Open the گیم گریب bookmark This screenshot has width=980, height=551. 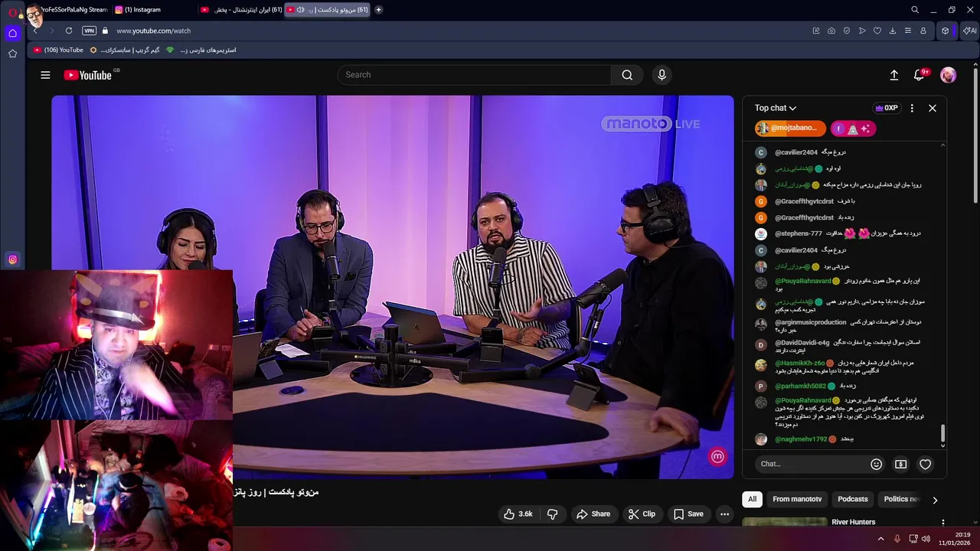(x=126, y=50)
